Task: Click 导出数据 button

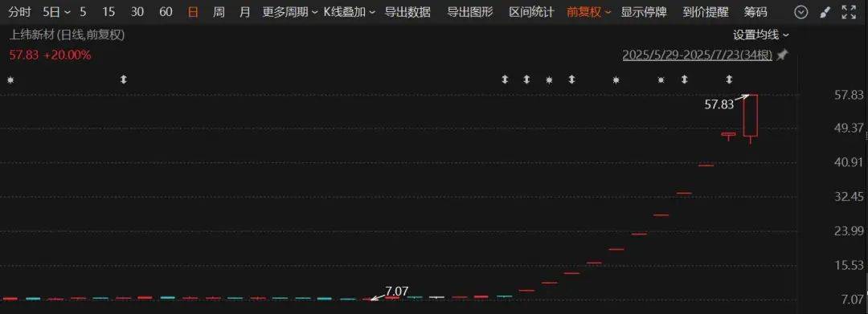Action: pyautogui.click(x=407, y=12)
